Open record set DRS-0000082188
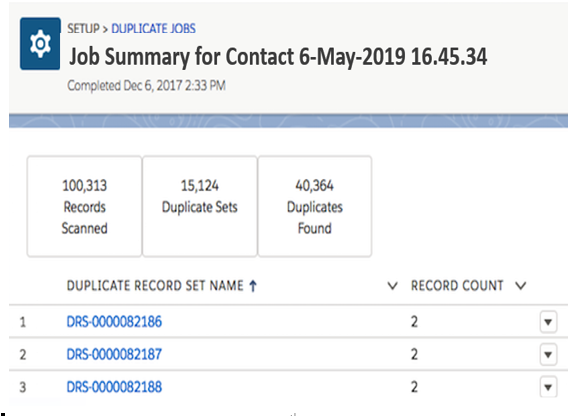 [x=114, y=387]
